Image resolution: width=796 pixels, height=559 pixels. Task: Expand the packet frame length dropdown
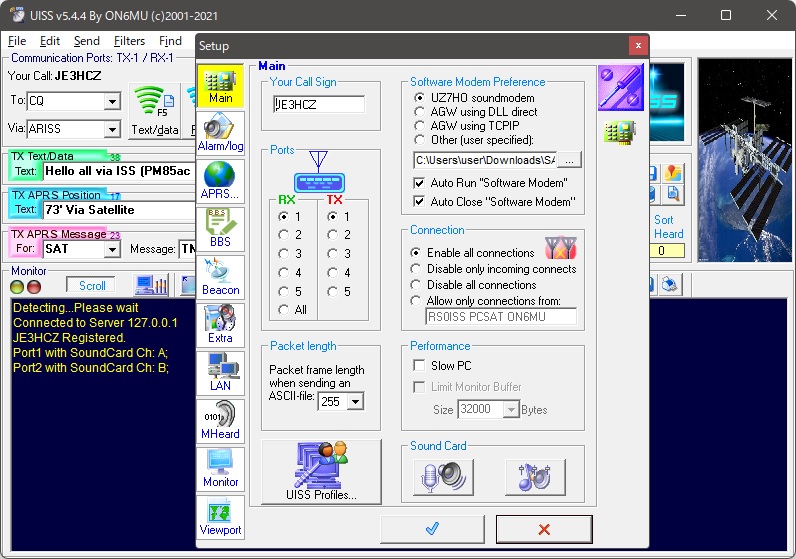point(354,401)
